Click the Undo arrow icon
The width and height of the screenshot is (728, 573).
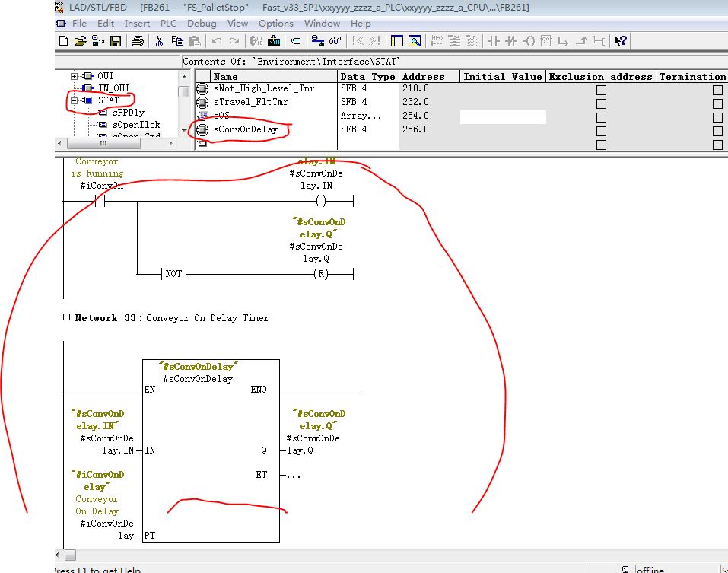[x=216, y=41]
